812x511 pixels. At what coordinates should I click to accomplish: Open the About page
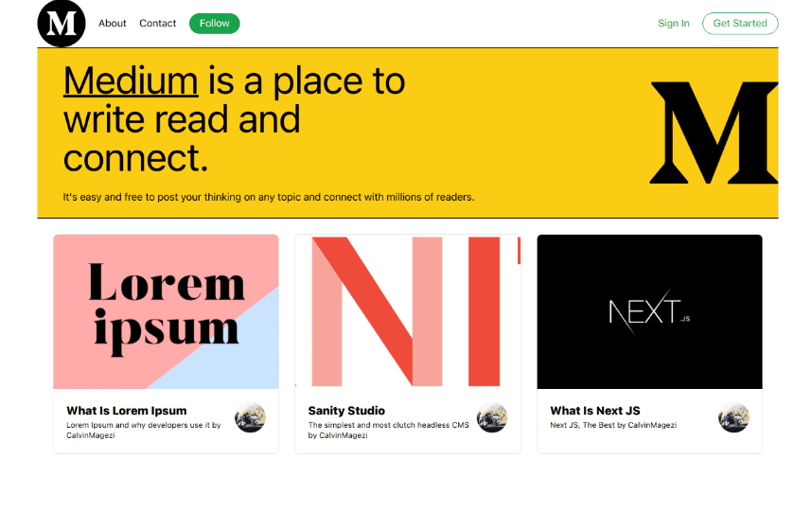112,24
